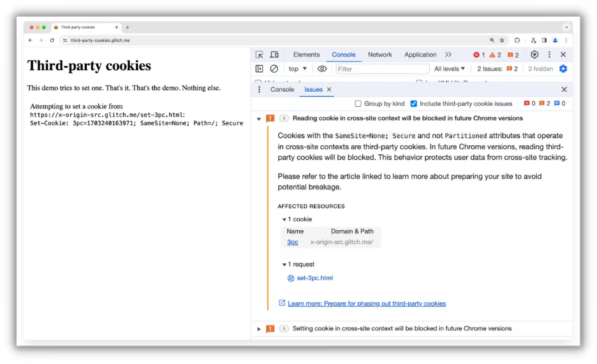Bookmark this page with star icon
Viewport: 597px width, 364px height.
tap(502, 40)
